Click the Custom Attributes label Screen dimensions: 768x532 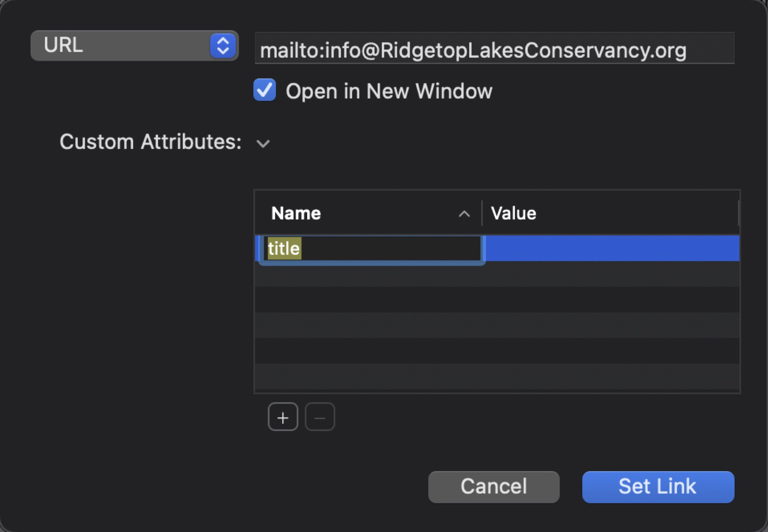(x=151, y=142)
